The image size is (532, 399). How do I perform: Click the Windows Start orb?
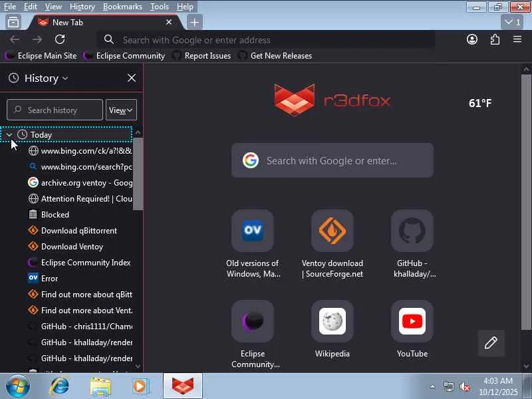tap(18, 386)
